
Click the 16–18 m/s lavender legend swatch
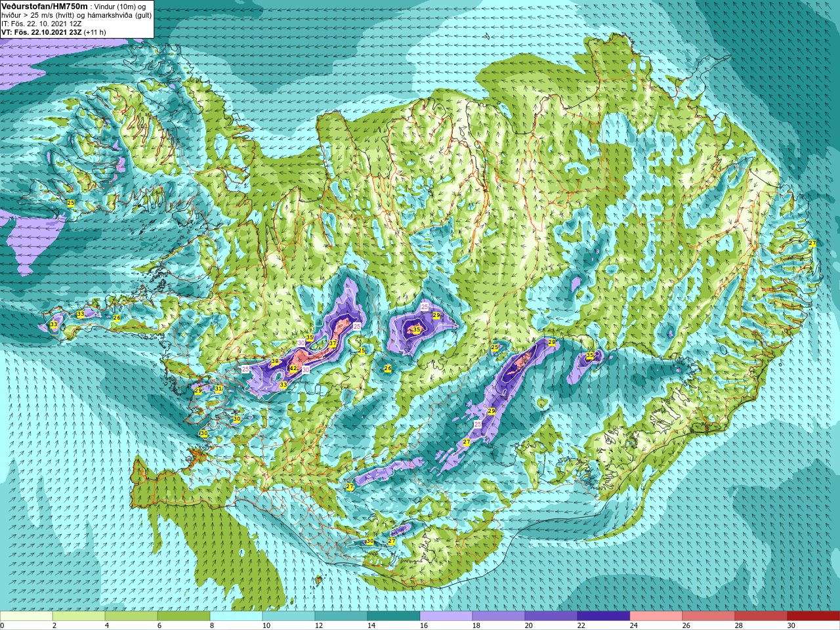click(x=446, y=616)
